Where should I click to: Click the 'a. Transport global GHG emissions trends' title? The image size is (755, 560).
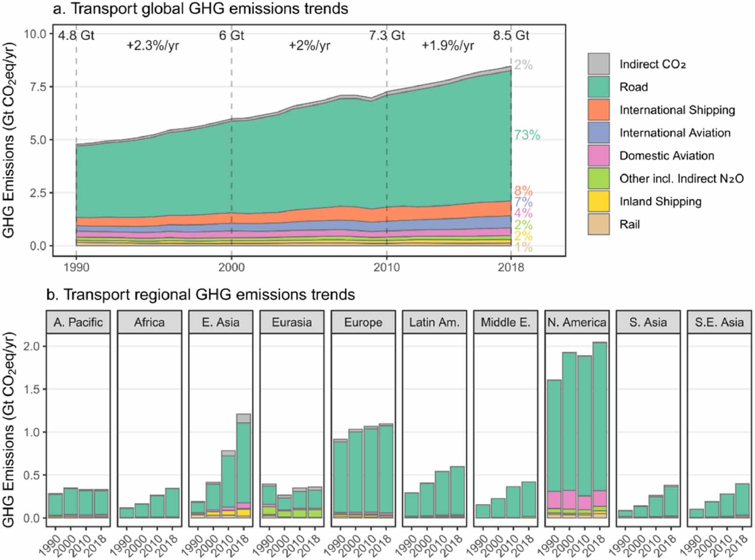[x=200, y=9]
